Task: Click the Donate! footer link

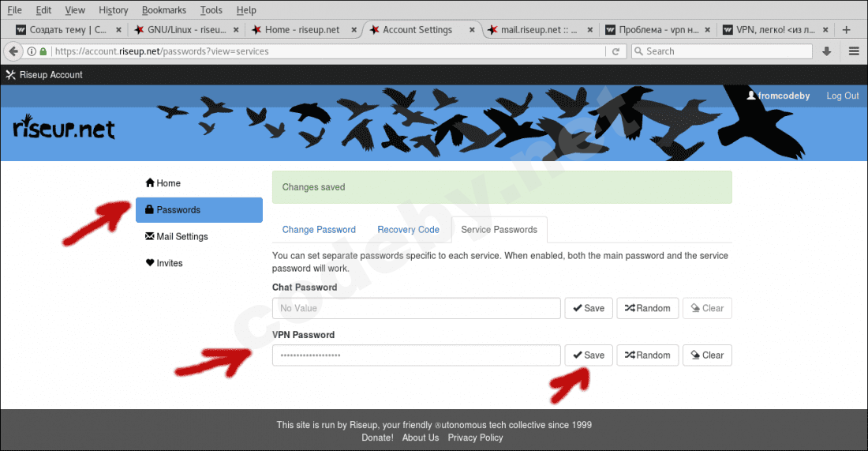Action: 377,438
